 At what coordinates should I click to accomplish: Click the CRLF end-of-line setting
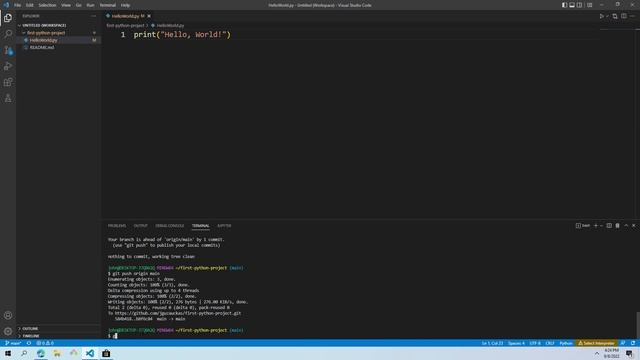[x=550, y=343]
